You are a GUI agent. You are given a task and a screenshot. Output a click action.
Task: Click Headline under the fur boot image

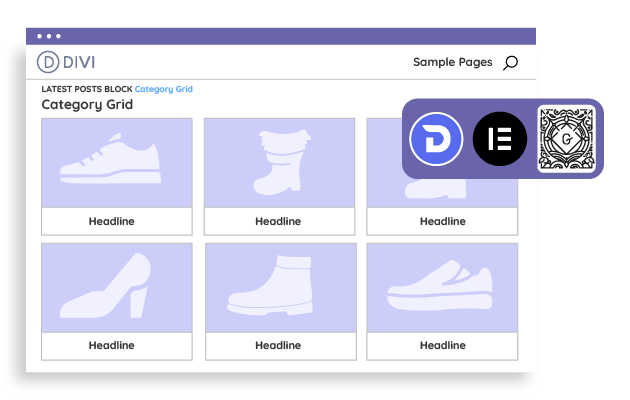tap(278, 221)
